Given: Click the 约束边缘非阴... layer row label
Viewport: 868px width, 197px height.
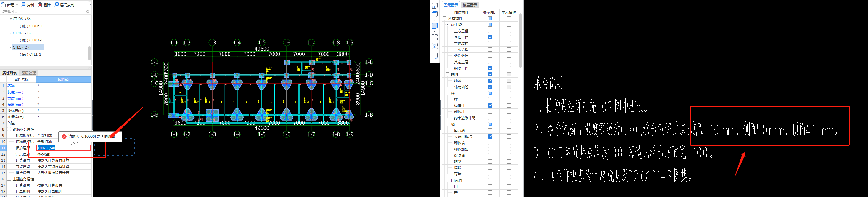Looking at the screenshot, I should click(466, 118).
